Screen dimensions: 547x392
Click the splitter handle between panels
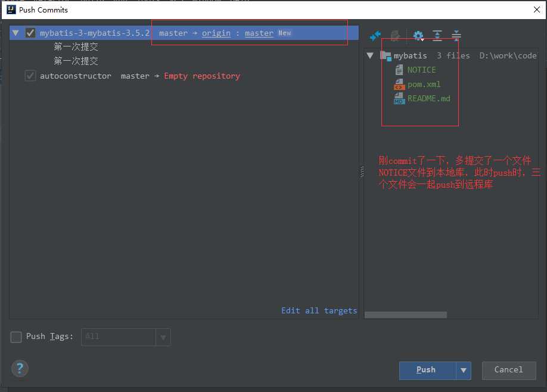[x=362, y=172]
